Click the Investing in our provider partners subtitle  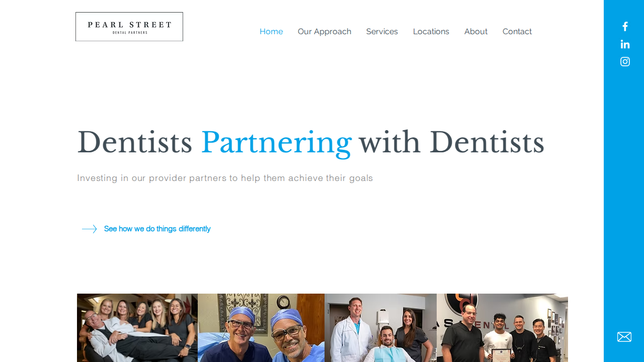[x=225, y=178]
